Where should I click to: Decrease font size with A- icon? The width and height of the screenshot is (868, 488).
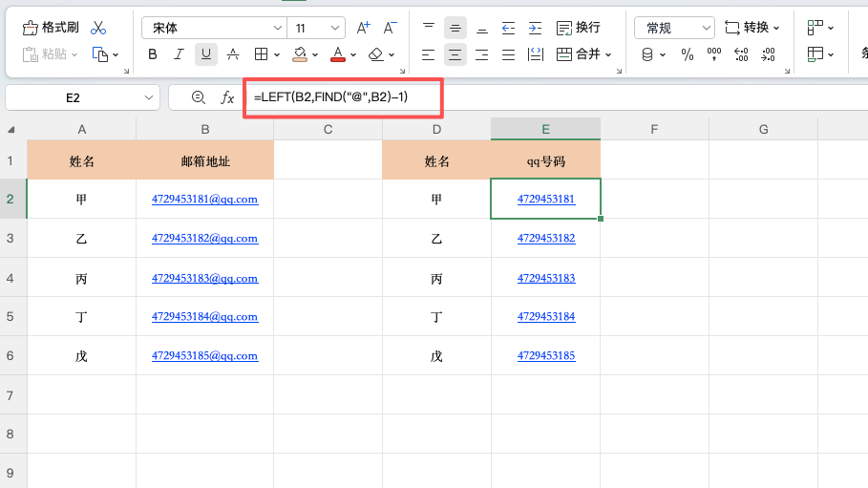390,28
